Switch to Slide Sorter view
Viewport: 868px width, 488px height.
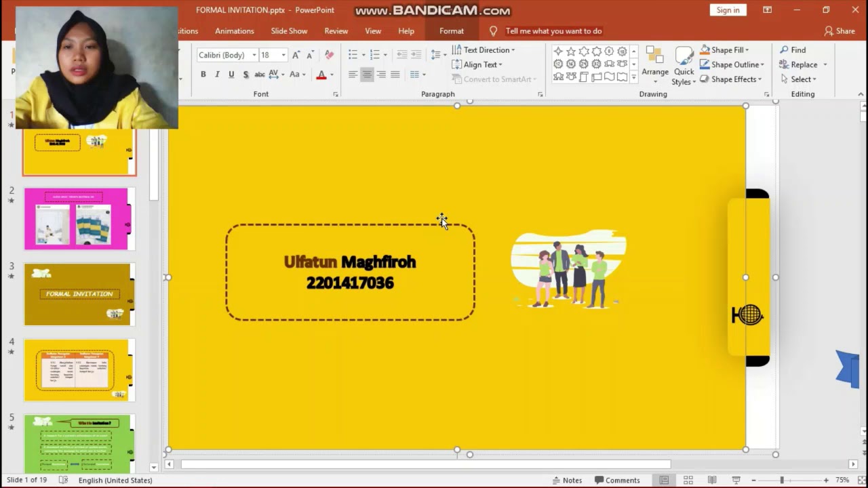click(688, 481)
